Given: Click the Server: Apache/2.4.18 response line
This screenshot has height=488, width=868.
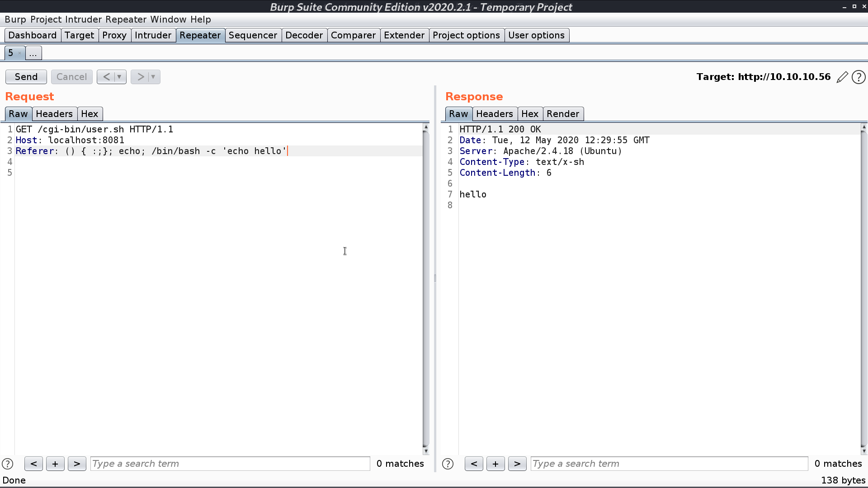Looking at the screenshot, I should point(541,151).
